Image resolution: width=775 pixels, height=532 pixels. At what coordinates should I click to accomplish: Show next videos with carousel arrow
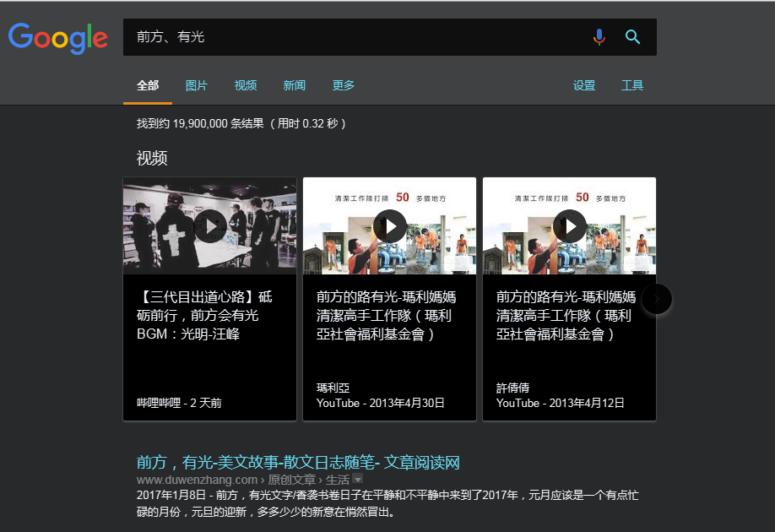(x=657, y=299)
